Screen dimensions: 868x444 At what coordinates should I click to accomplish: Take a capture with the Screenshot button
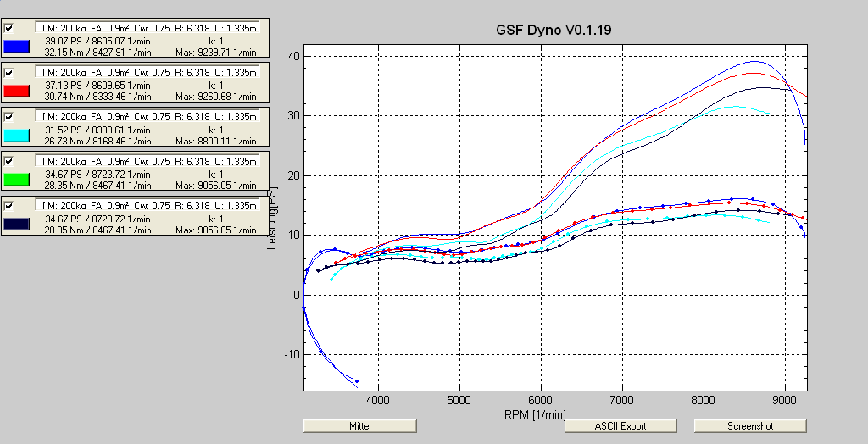750,426
